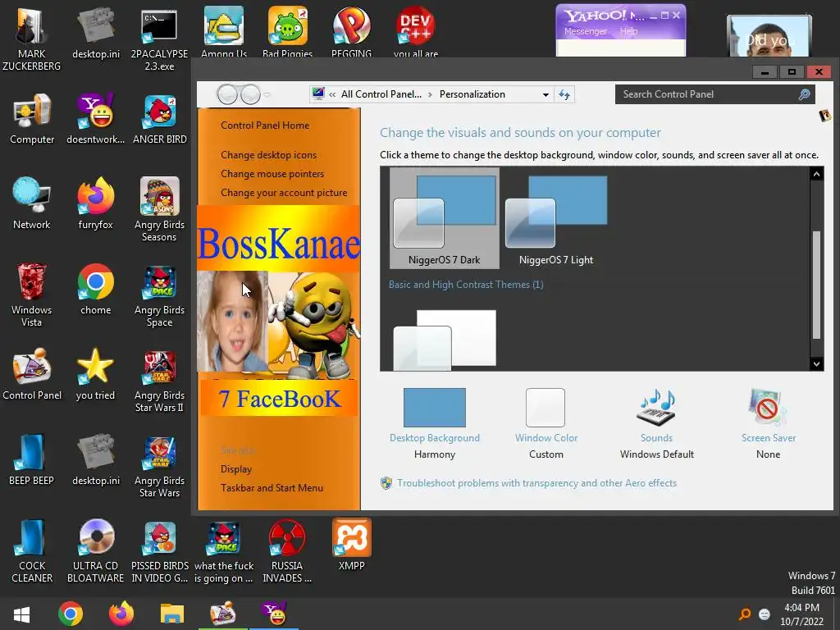The width and height of the screenshot is (840, 630).
Task: Open the Screen Saver icon
Action: 768,408
